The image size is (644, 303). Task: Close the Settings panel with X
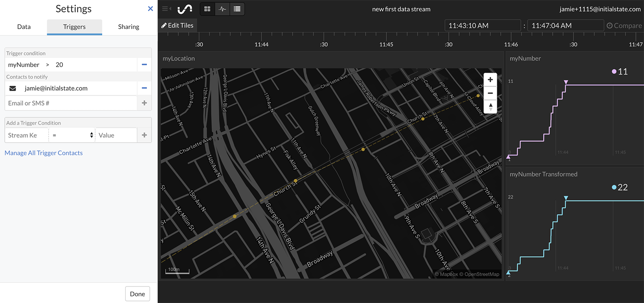click(151, 8)
